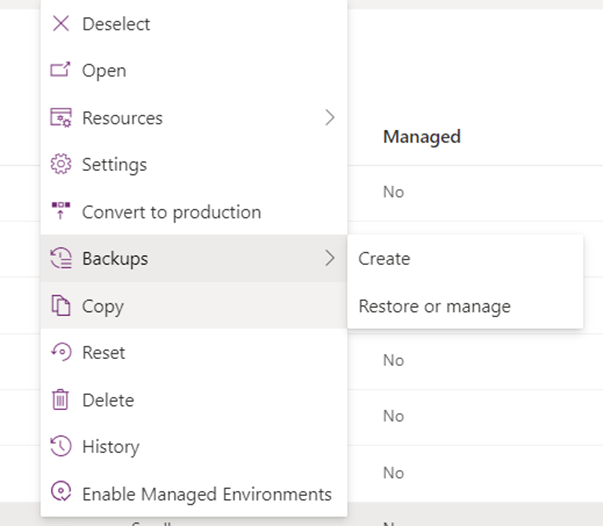
Task: Click the Delete trash can icon
Action: (x=61, y=400)
